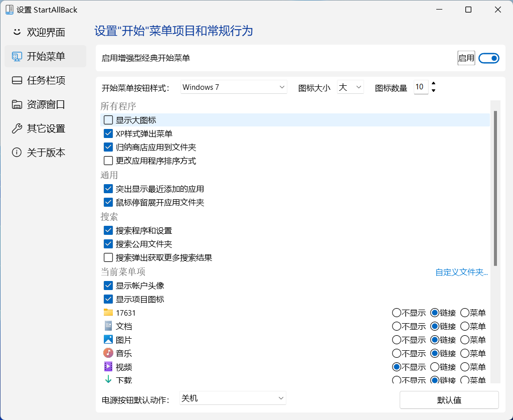Click the 所有程序 section heading
The height and width of the screenshot is (420, 513).
pyautogui.click(x=118, y=106)
